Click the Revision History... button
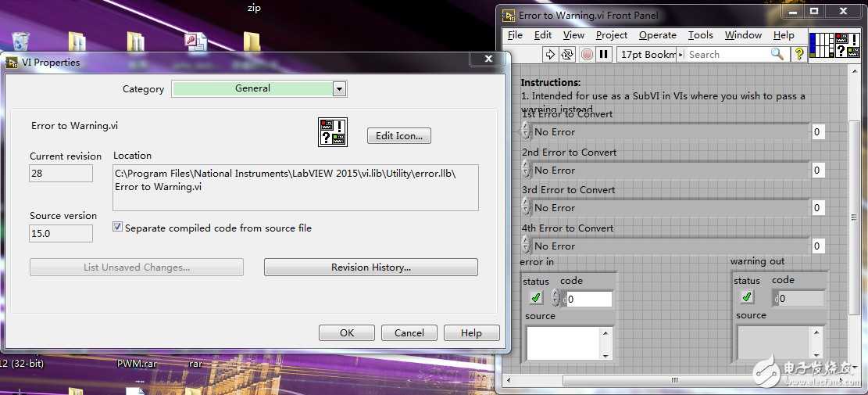Image resolution: width=868 pixels, height=395 pixels. tap(371, 267)
